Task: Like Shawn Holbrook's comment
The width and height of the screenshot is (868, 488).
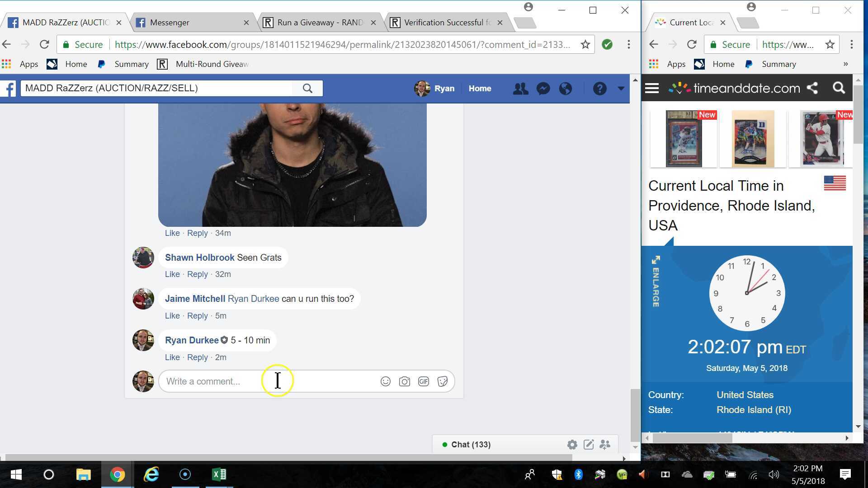Action: click(x=172, y=274)
